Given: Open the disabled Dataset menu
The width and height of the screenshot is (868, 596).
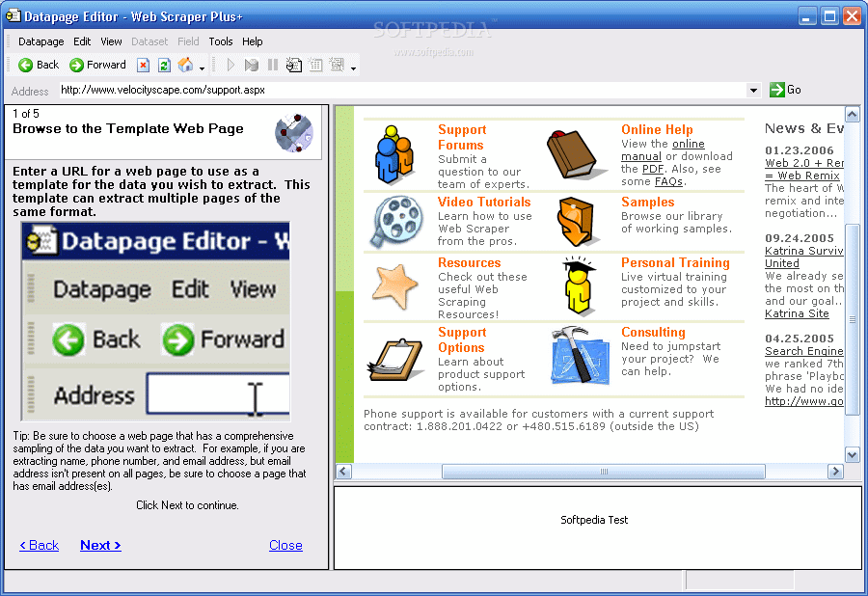Looking at the screenshot, I should click(x=149, y=41).
